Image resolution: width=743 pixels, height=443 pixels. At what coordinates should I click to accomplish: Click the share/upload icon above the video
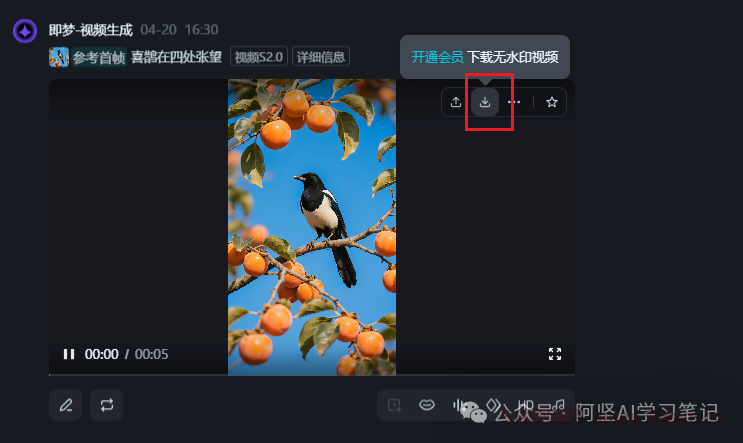click(x=455, y=102)
